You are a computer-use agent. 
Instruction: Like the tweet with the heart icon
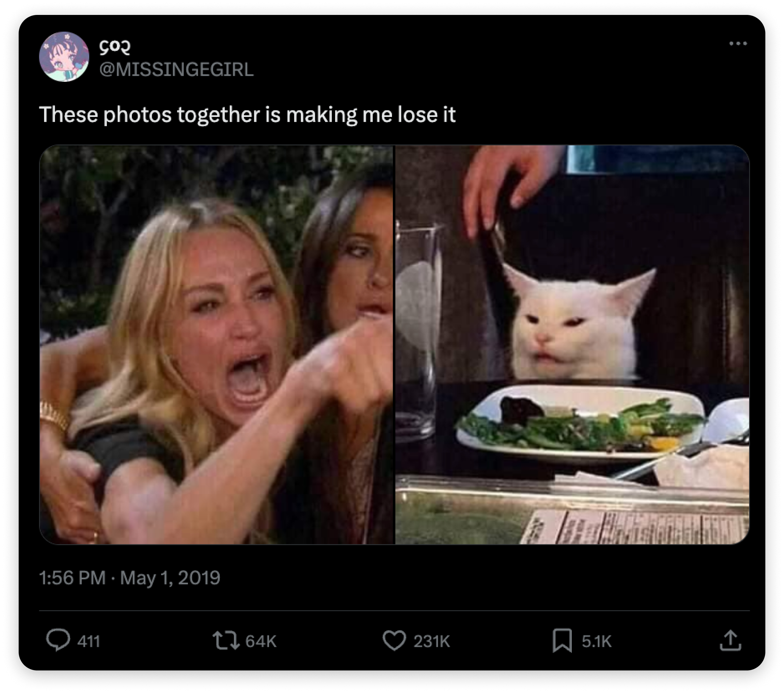(x=394, y=640)
